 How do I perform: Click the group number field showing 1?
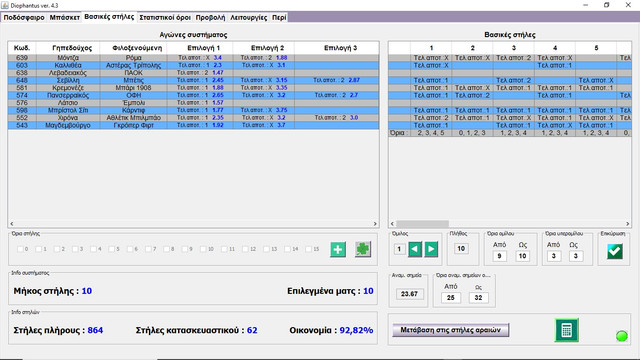coord(399,249)
